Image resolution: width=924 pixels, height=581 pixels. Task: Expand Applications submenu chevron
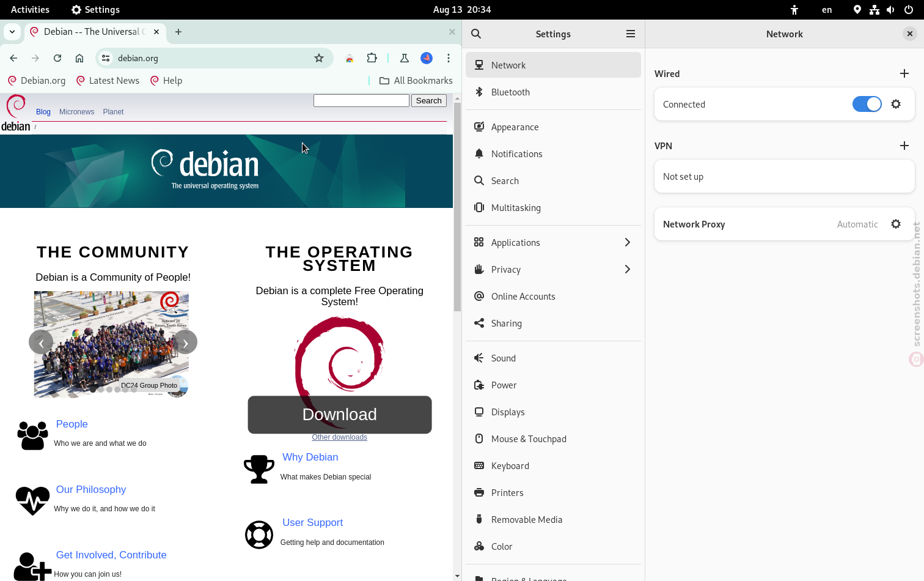click(x=627, y=242)
